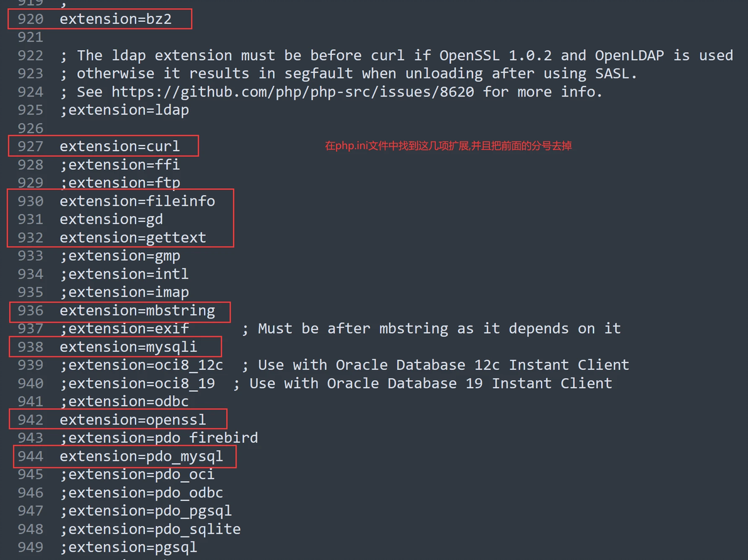Click line number 920 in the gutter
The image size is (748, 560).
coord(30,19)
